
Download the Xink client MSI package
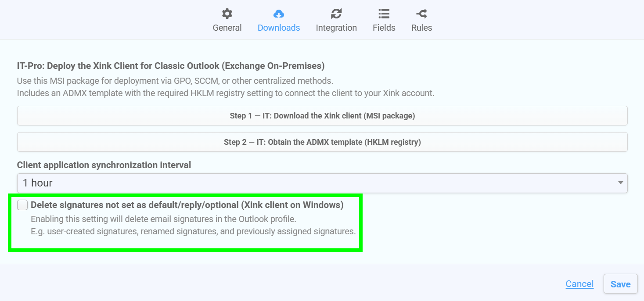tap(322, 116)
